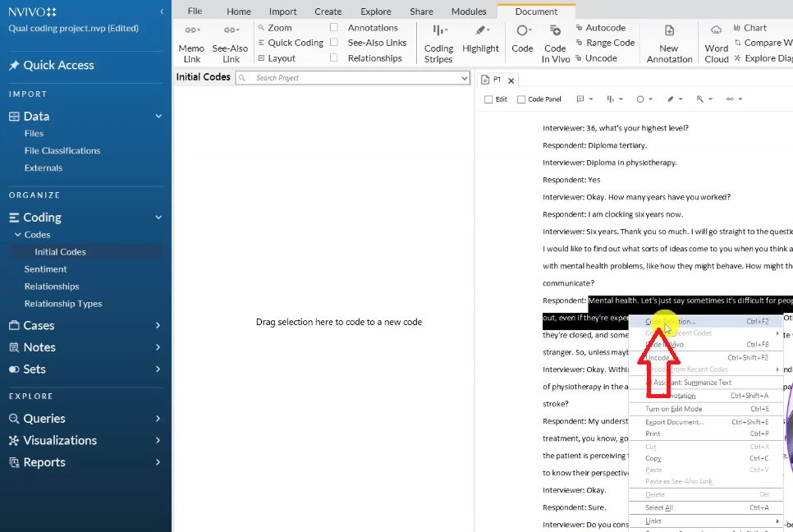Enable the Annotations checkbox
The image size is (793, 532).
[x=334, y=28]
